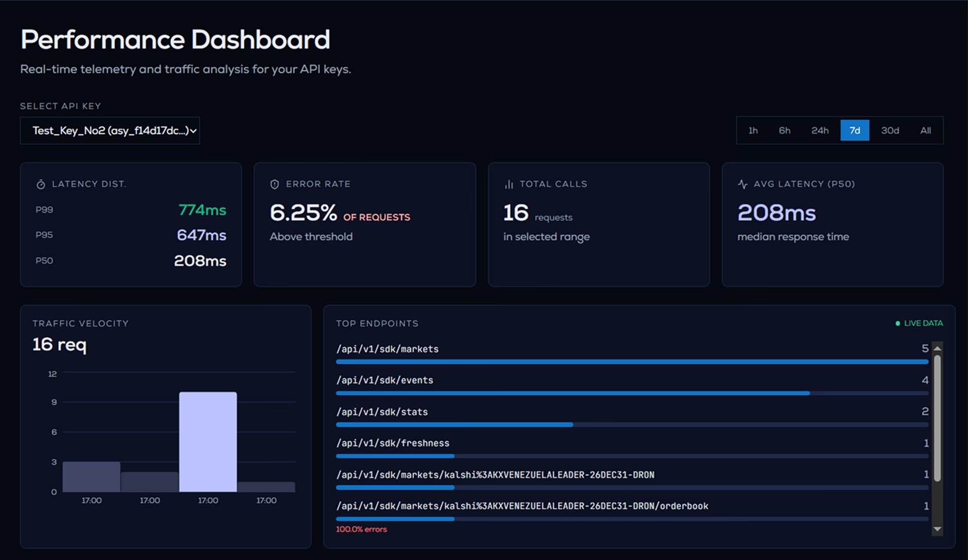The width and height of the screenshot is (968, 560).
Task: Click the pulse icon beside Avg Latency
Action: coord(743,184)
